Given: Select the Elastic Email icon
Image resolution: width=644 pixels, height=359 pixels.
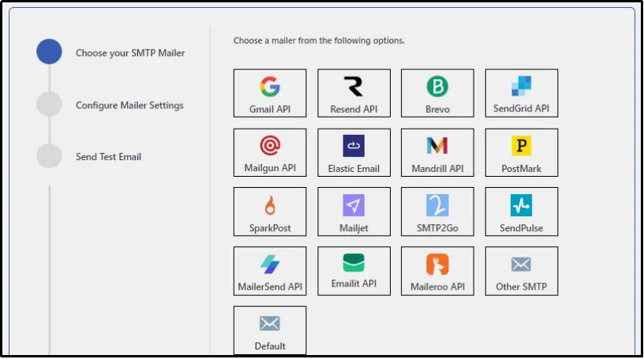Looking at the screenshot, I should [354, 146].
